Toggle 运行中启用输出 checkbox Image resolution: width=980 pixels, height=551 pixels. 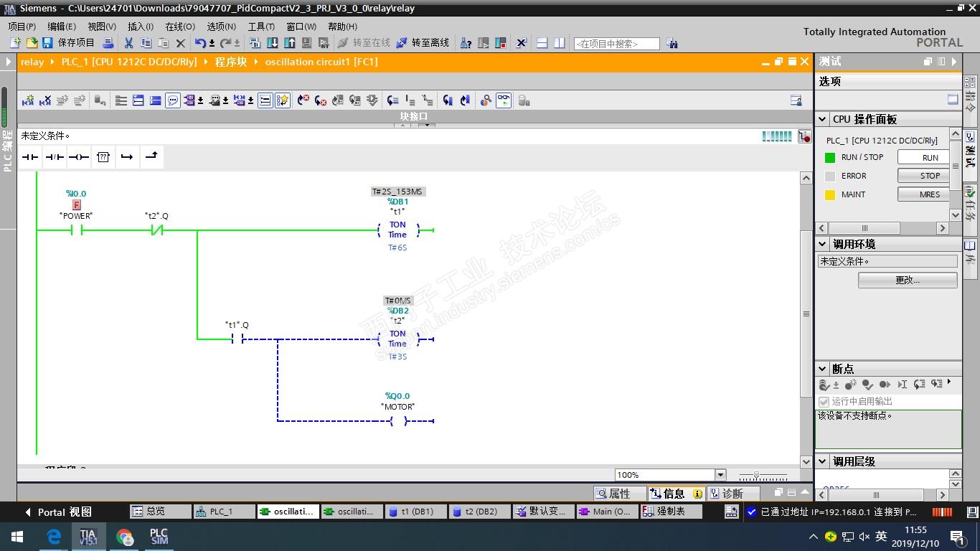pyautogui.click(x=824, y=401)
